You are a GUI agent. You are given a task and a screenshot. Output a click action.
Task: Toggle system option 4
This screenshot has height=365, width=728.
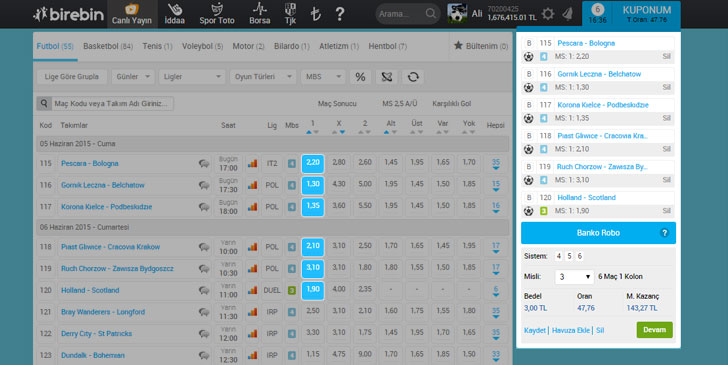click(559, 256)
